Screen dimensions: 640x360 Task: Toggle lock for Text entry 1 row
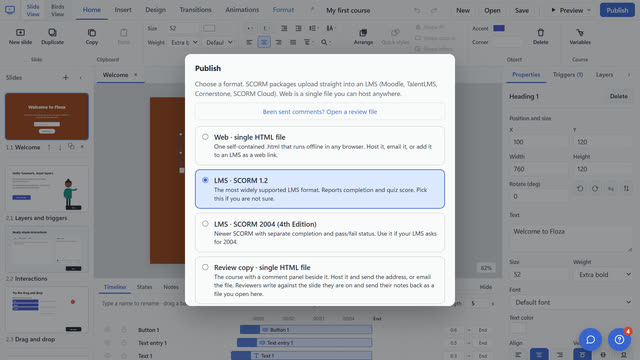(124, 342)
